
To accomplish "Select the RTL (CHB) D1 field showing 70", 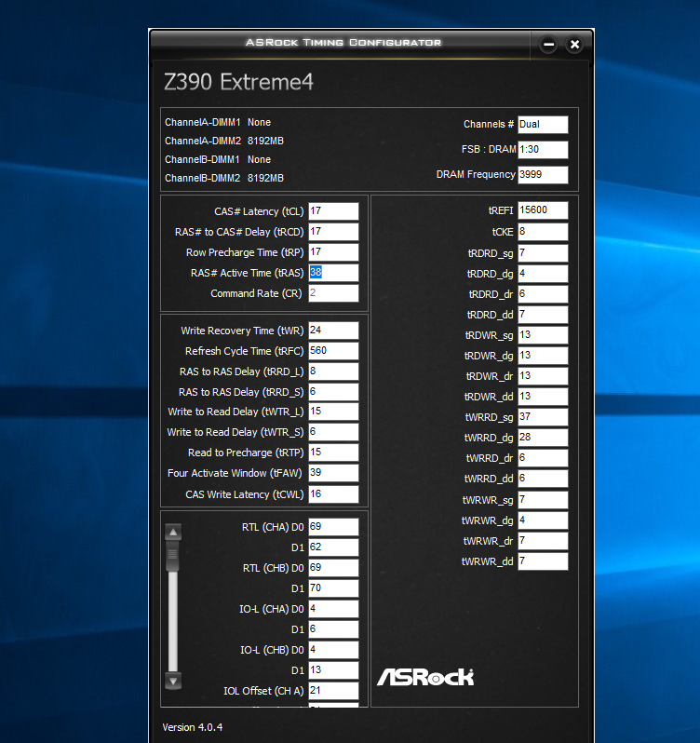I will [x=333, y=588].
